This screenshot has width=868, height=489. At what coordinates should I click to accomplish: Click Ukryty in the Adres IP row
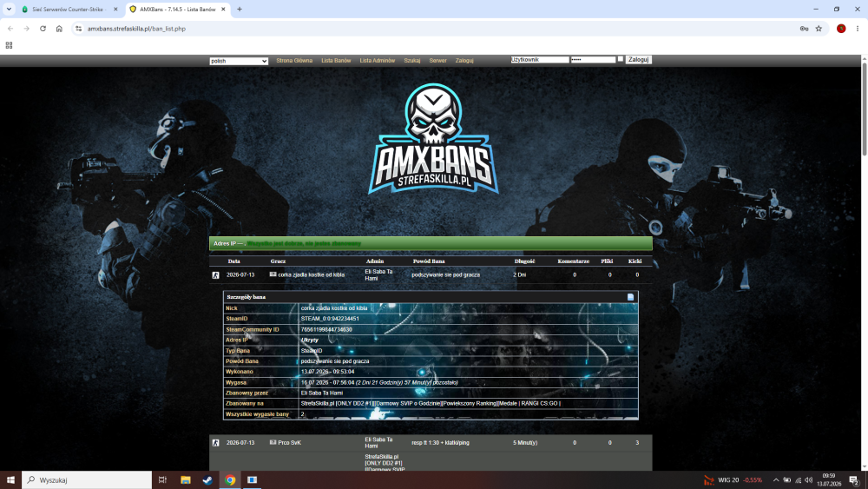point(310,340)
